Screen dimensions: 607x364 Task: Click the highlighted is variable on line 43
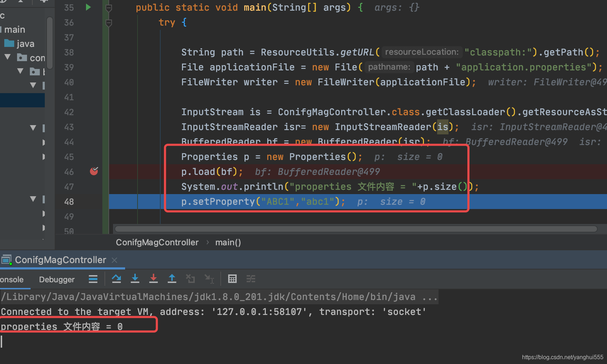[443, 127]
